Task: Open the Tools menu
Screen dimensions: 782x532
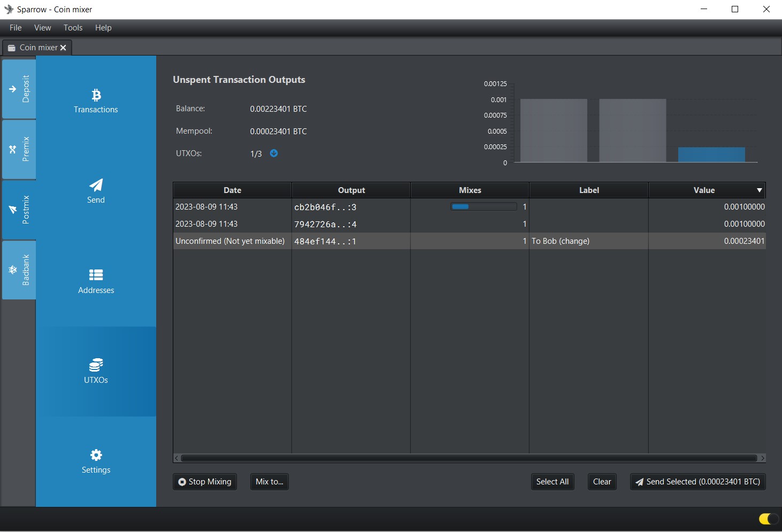Action: tap(73, 28)
